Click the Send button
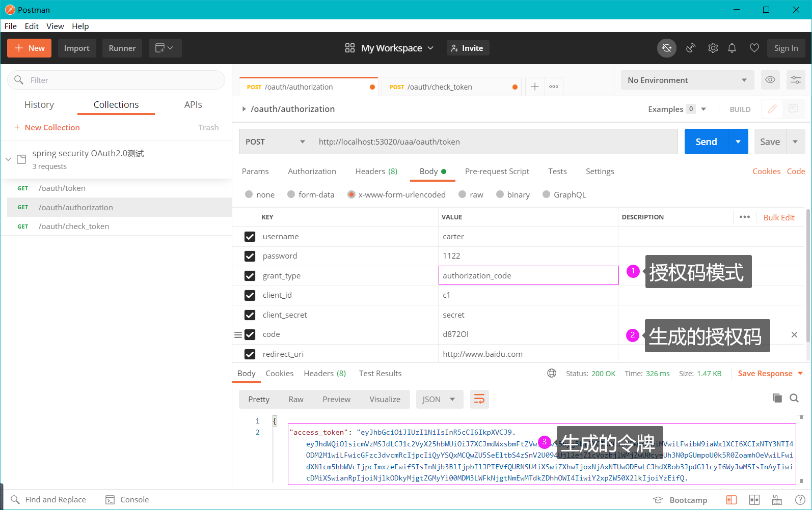 pos(707,141)
